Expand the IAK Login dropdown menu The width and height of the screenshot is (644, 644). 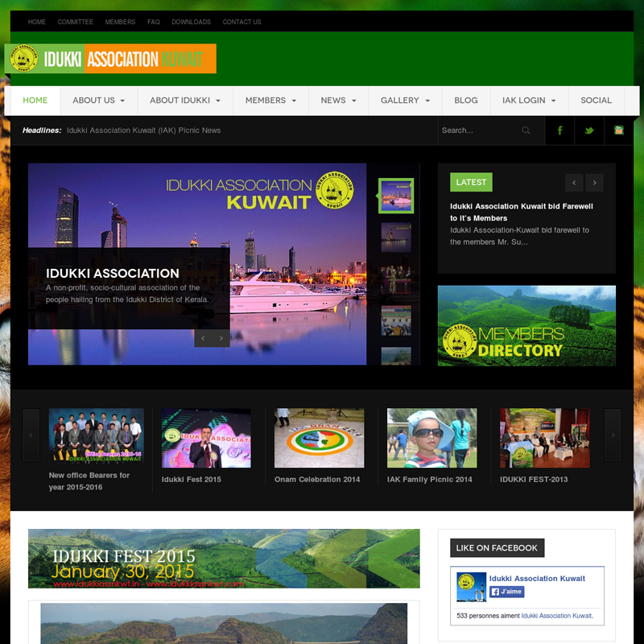pos(529,100)
